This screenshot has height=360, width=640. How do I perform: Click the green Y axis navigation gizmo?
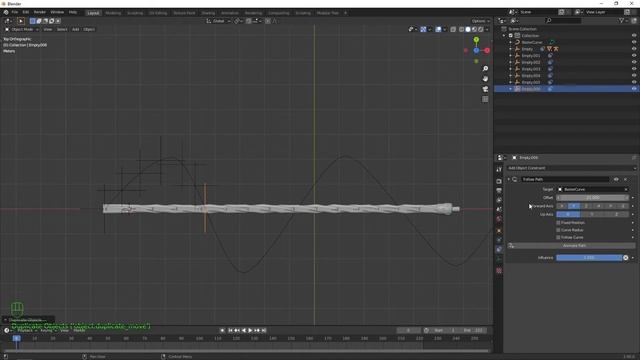(476, 40)
